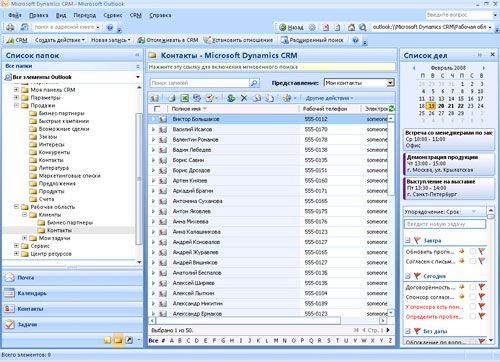Screen dimensions: 500x362
Task: Expand the row arrow for Виктор Большаков
Action: pos(153,119)
